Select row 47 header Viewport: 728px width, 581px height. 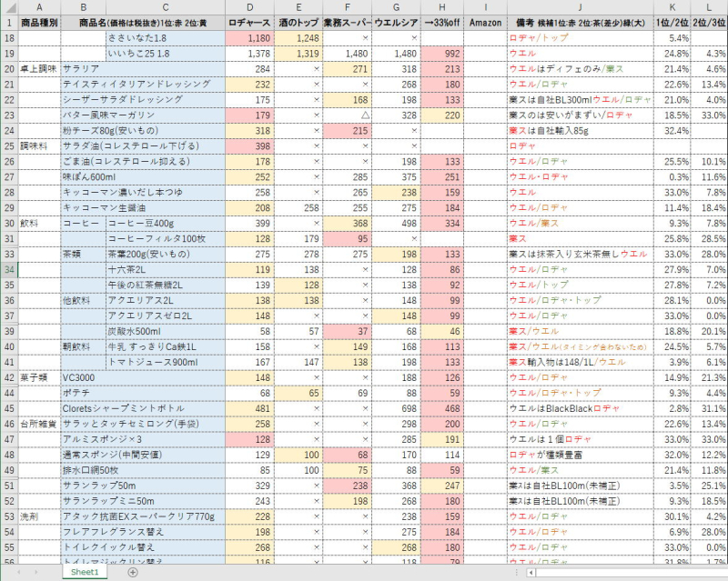point(9,439)
